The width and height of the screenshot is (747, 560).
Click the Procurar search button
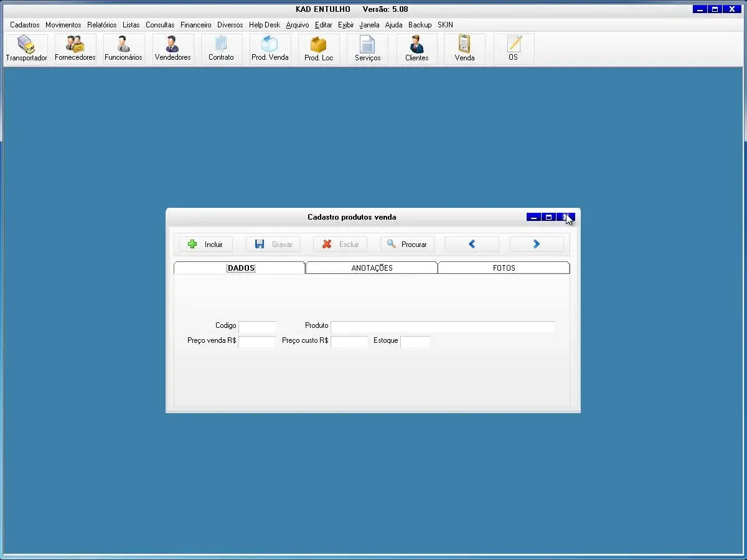(x=407, y=245)
